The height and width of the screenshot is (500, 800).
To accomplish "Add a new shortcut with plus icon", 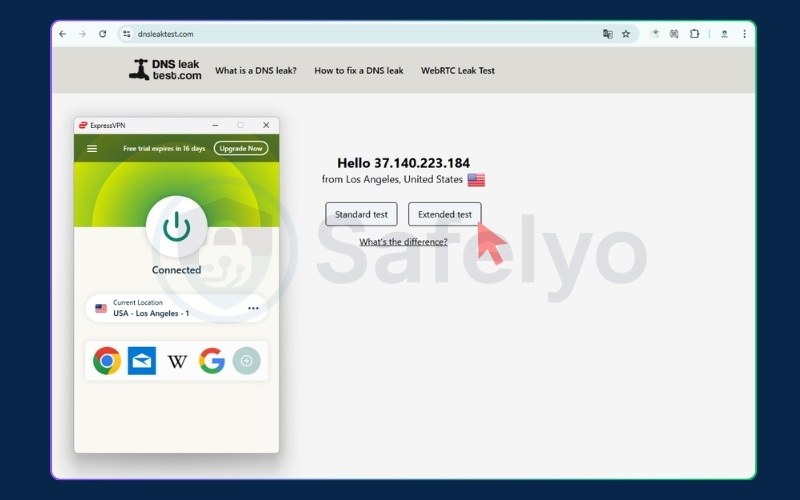I will [246, 361].
